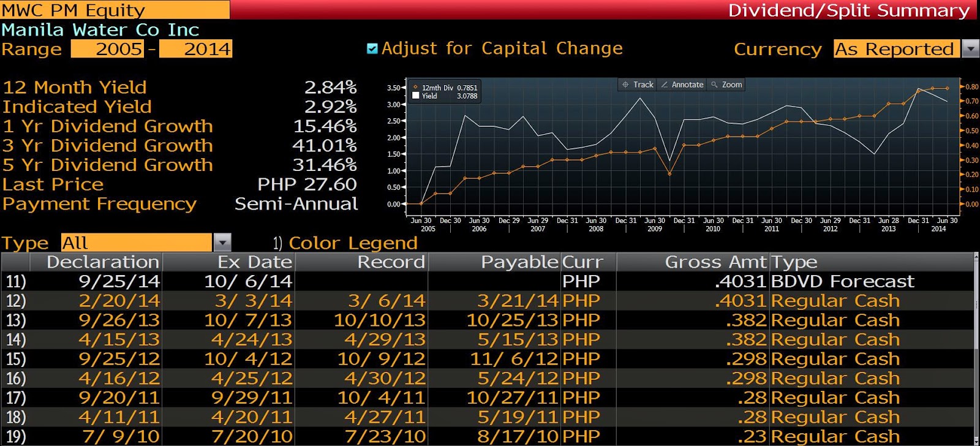Screen dimensions: 980x446
Task: Click gross amount .4031 in forecast row
Action: [740, 281]
